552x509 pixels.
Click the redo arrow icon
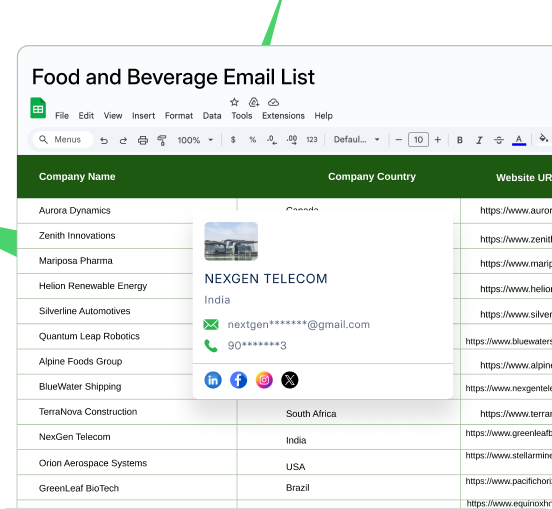pos(123,140)
